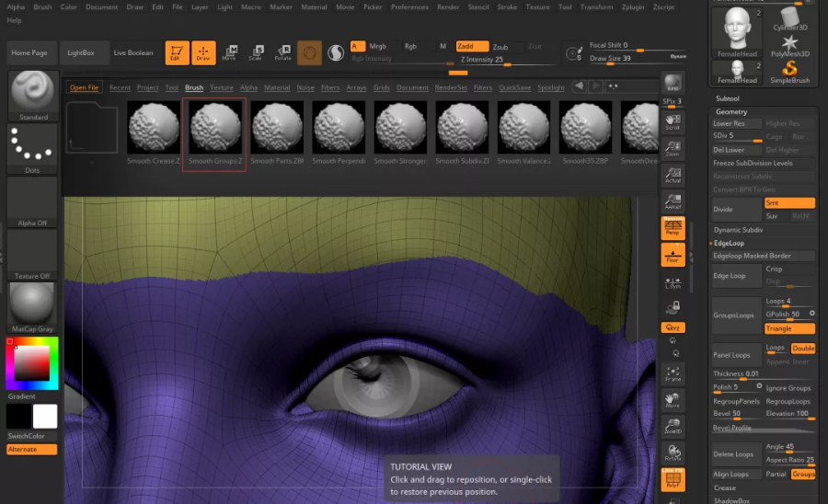Open the Brush menu
The height and width of the screenshot is (504, 828).
pyautogui.click(x=42, y=6)
